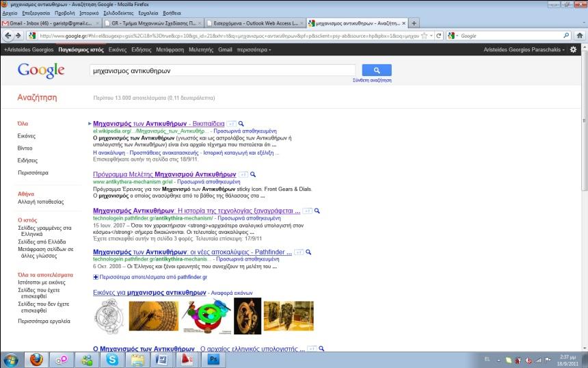Open Aristeides Georgios Paraschakis account dropdown
The width and height of the screenshot is (588, 368).
coord(524,49)
